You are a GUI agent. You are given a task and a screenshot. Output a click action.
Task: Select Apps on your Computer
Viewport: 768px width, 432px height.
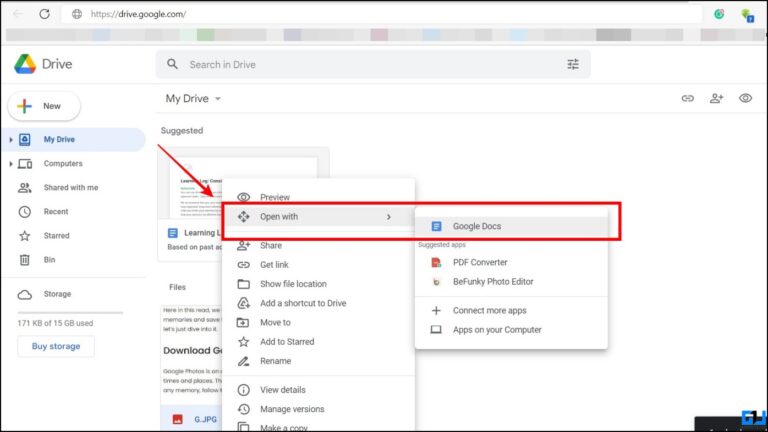pyautogui.click(x=511, y=330)
